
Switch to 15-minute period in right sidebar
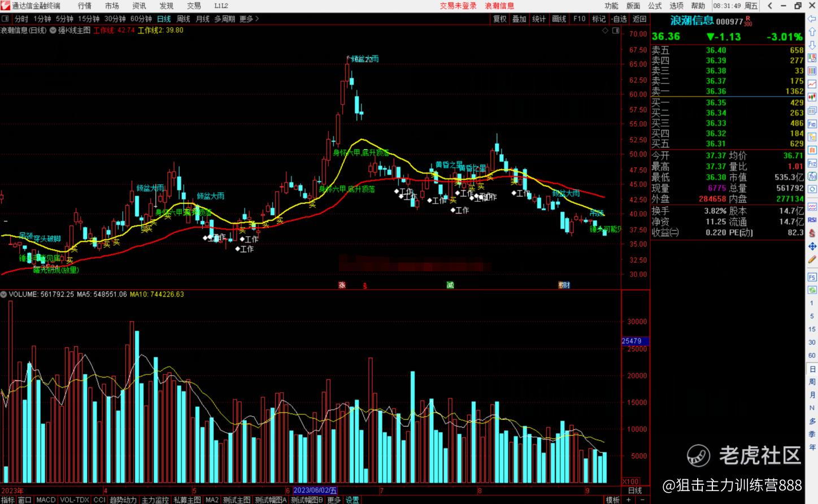(x=812, y=329)
